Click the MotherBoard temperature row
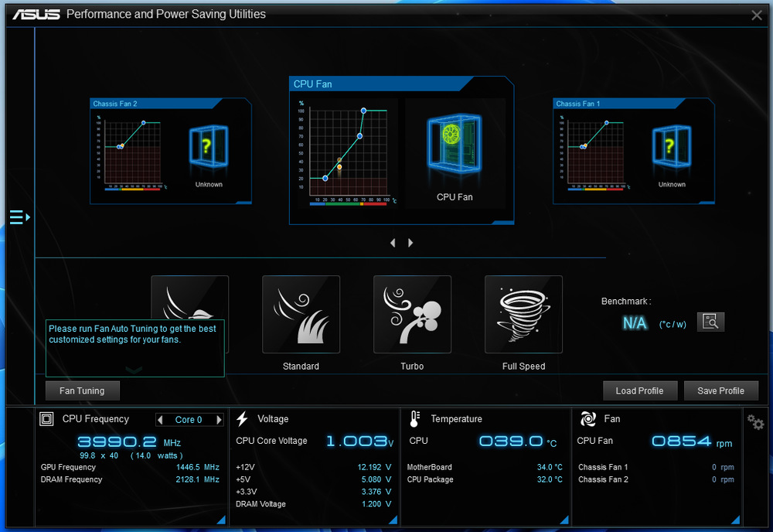Image resolution: width=773 pixels, height=532 pixels. click(x=485, y=467)
